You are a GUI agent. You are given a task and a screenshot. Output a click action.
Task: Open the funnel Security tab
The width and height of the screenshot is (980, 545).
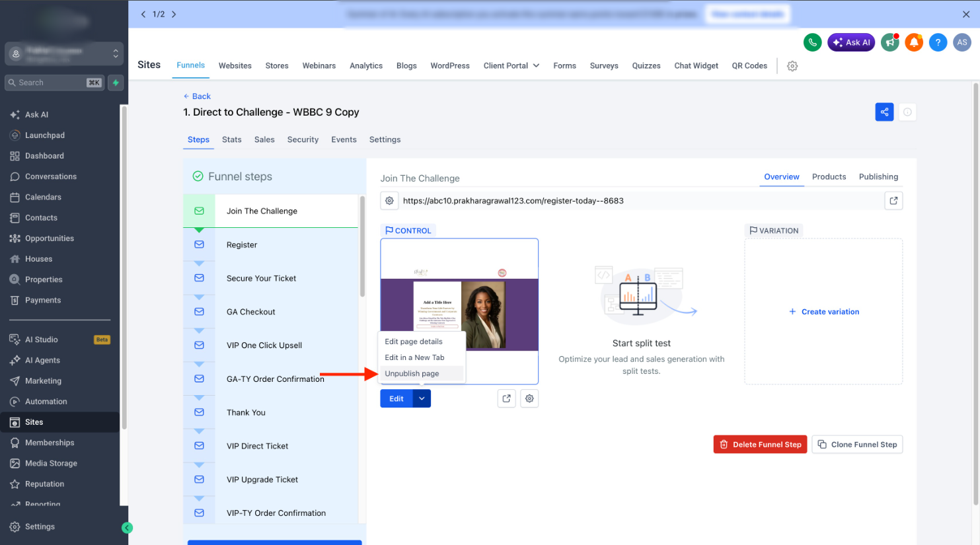pyautogui.click(x=303, y=139)
